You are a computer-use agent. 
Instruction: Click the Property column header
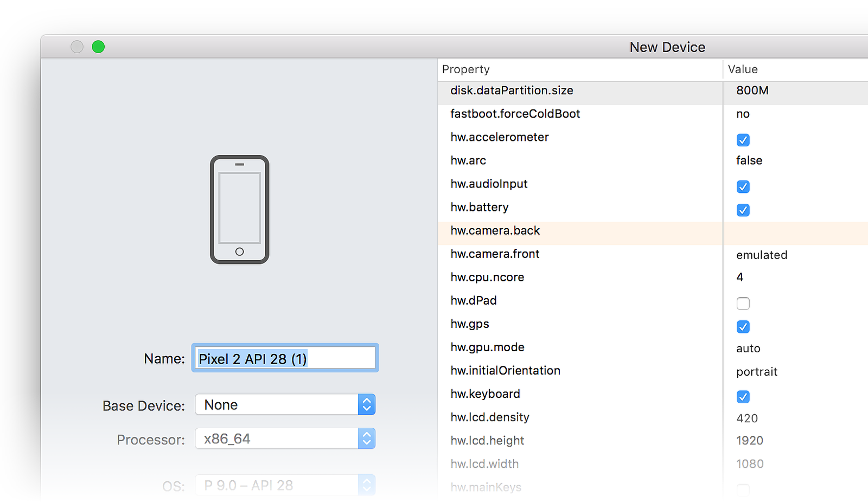465,69
